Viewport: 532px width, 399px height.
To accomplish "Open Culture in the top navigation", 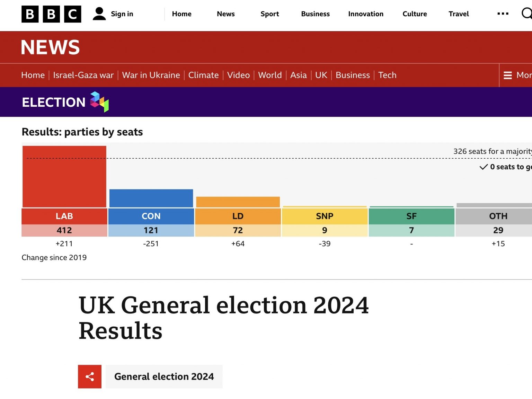I will 415,14.
